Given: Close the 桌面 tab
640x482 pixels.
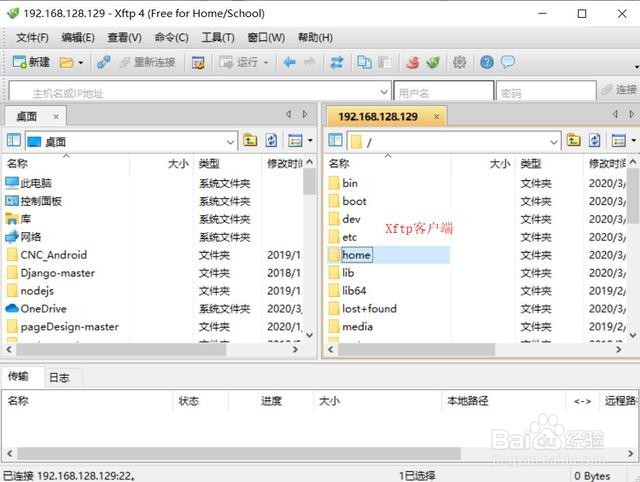Looking at the screenshot, I should pyautogui.click(x=56, y=117).
